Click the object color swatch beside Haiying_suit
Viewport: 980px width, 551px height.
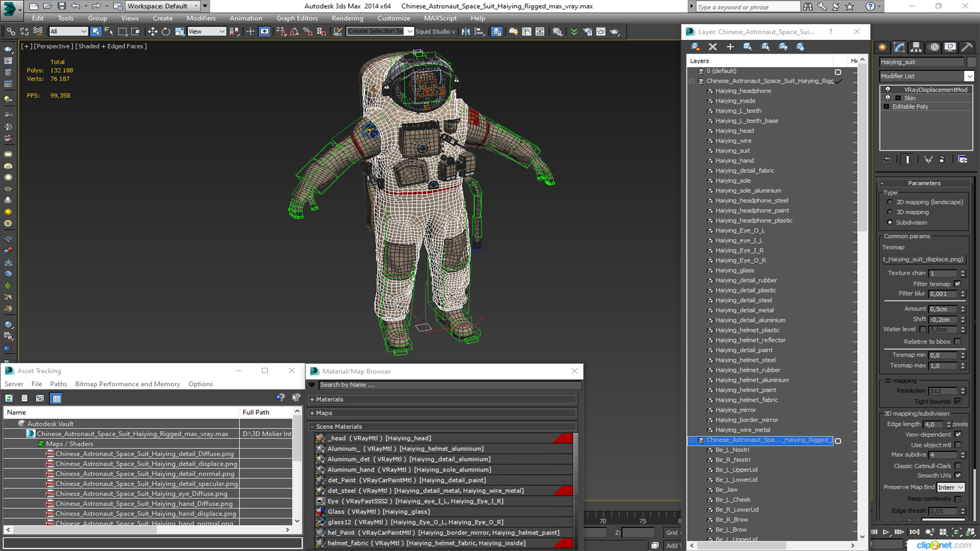pyautogui.click(x=971, y=62)
